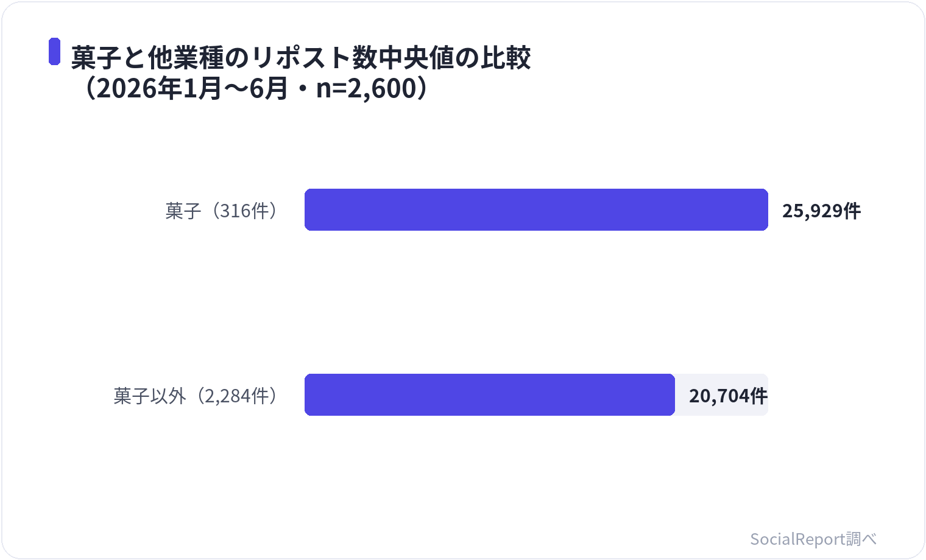Viewport: 926px width, 560px height.
Task: Click the purple accent marker beside the title
Action: pyautogui.click(x=55, y=51)
